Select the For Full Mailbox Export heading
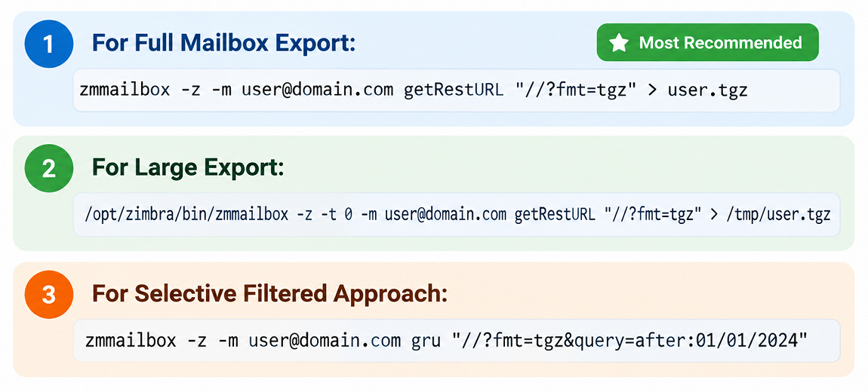The height and width of the screenshot is (392, 868). click(x=223, y=42)
